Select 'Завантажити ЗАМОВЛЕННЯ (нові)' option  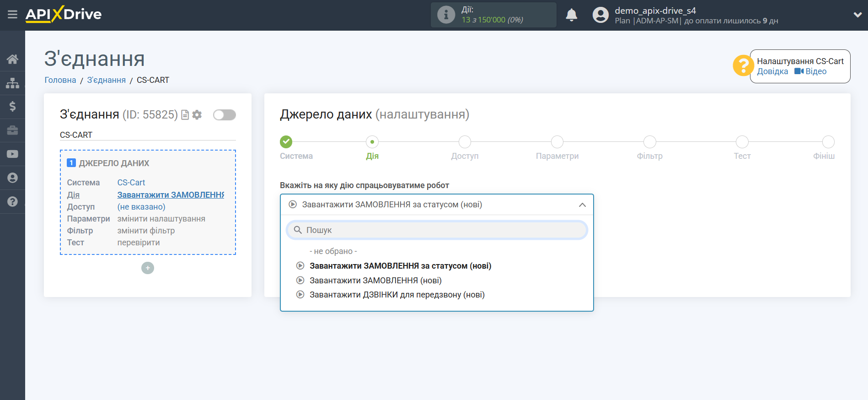click(375, 281)
